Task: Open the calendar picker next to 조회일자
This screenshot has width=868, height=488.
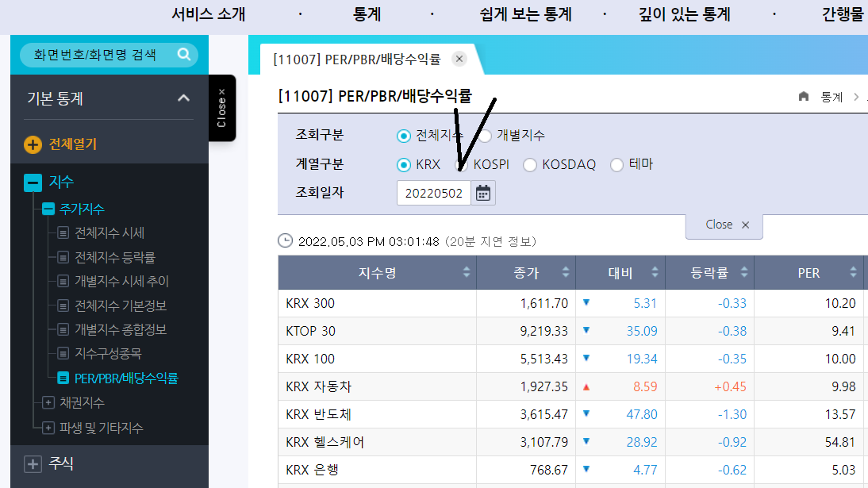Action: [x=482, y=192]
